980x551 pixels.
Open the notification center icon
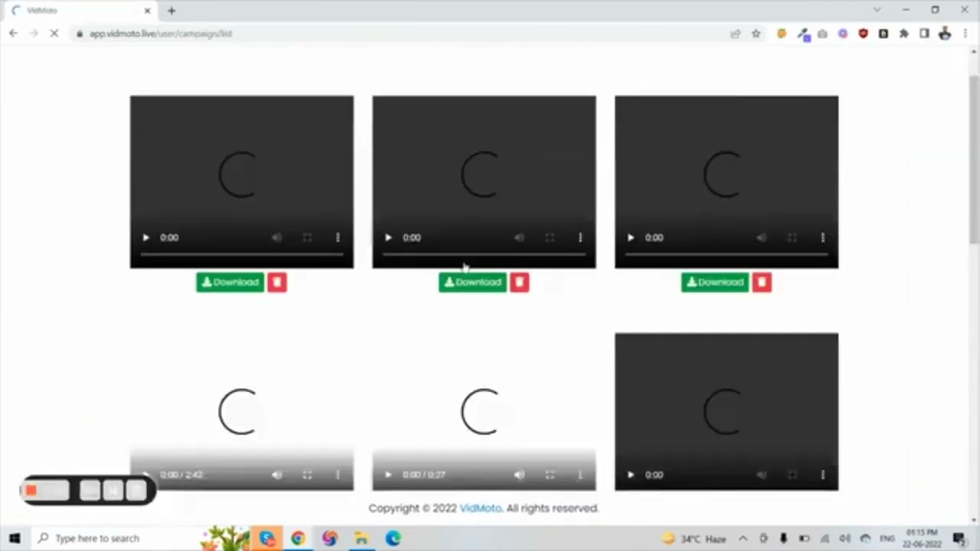[959, 538]
